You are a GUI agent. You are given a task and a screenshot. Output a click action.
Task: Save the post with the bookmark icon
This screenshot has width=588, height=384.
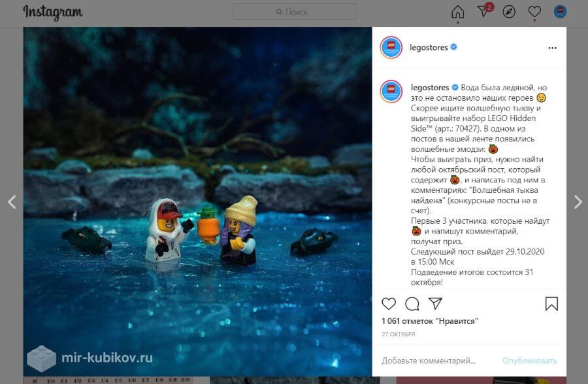tap(552, 303)
